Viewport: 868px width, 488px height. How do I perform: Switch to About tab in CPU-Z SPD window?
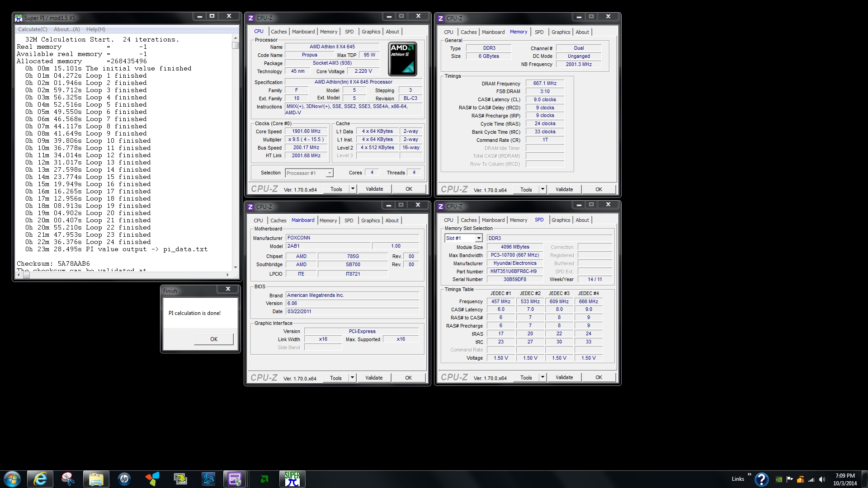click(582, 220)
